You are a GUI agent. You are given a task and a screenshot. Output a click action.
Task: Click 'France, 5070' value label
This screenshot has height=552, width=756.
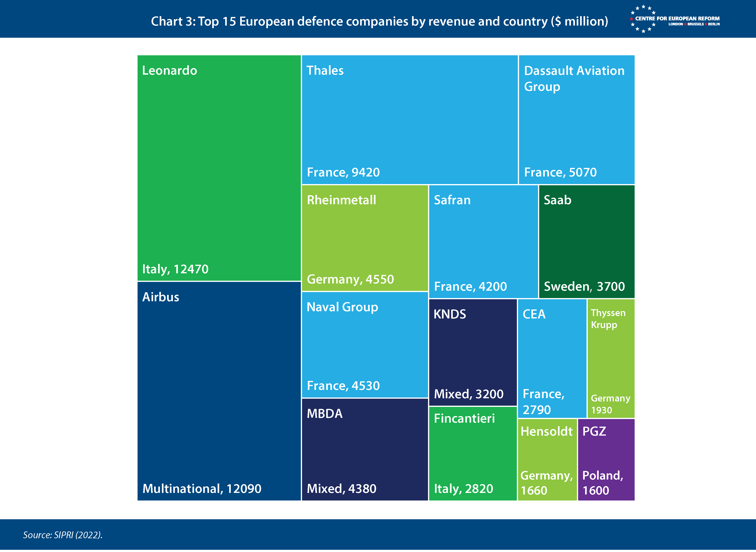560,172
